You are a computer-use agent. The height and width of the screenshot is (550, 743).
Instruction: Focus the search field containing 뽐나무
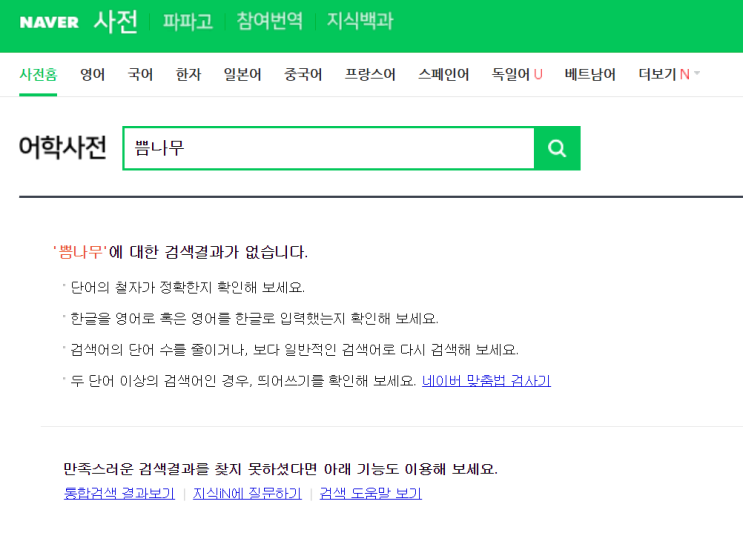click(329, 148)
